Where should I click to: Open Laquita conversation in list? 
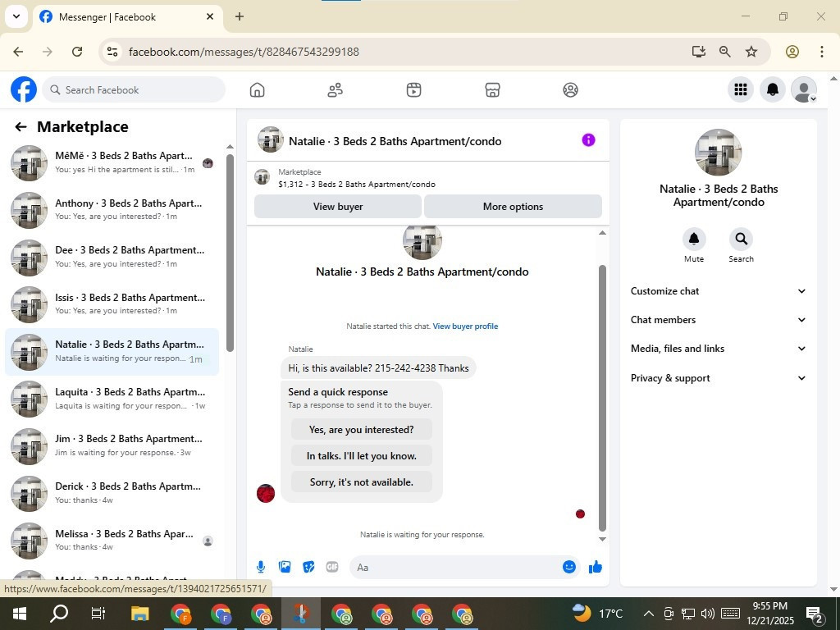tap(112, 399)
